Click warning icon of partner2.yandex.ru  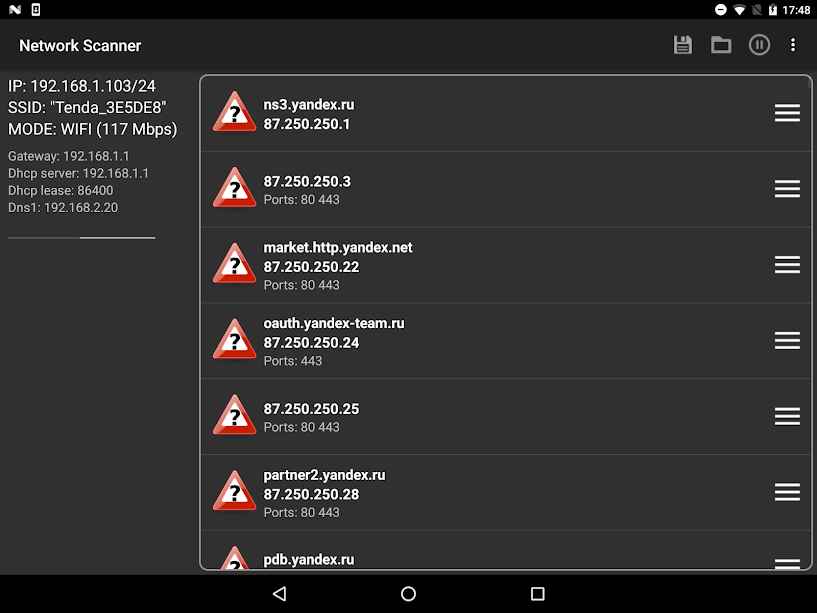tap(234, 491)
